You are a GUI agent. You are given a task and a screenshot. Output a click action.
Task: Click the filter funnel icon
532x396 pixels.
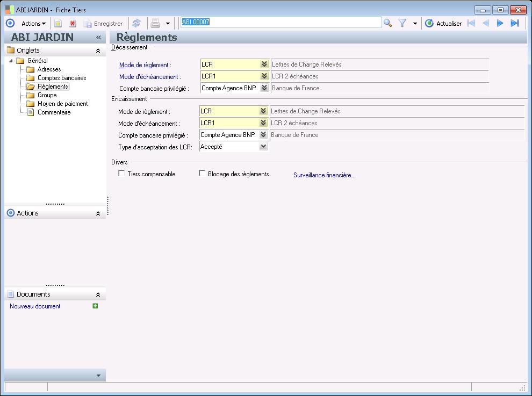[402, 23]
